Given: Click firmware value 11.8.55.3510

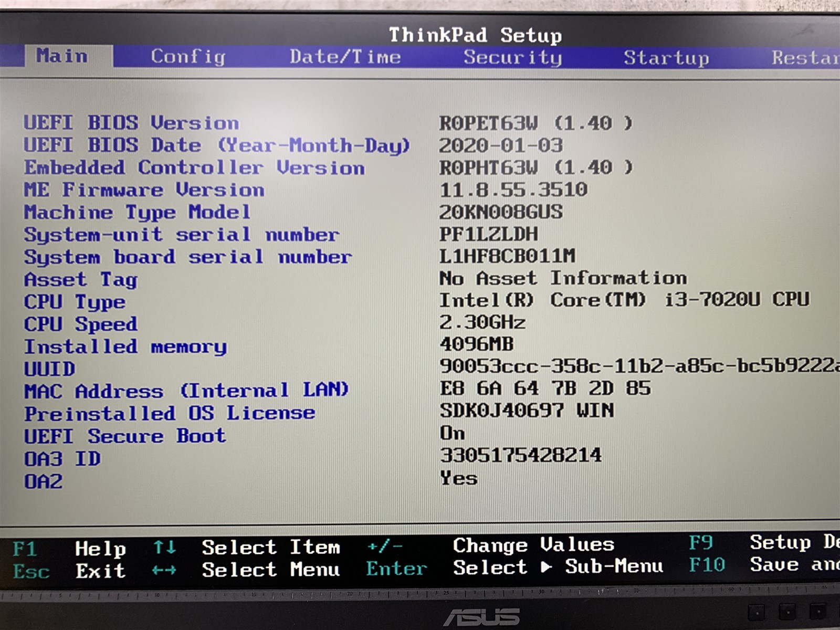Looking at the screenshot, I should point(513,190).
